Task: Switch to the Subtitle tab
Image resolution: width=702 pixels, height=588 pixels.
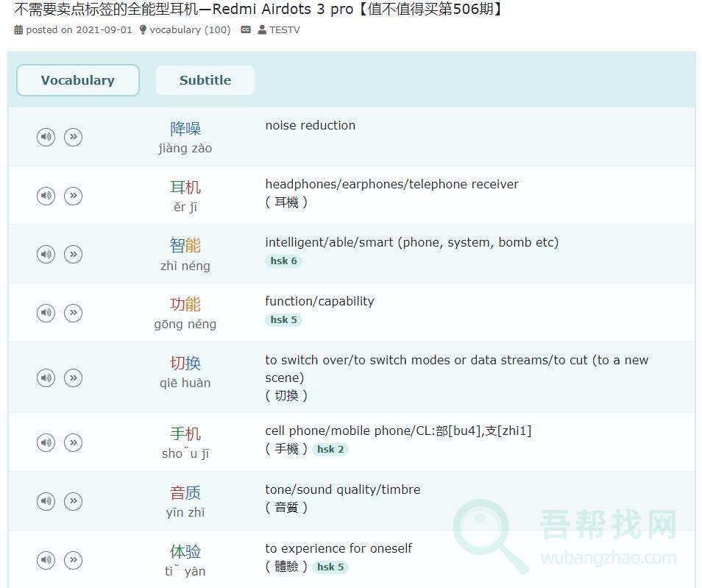Action: point(205,79)
